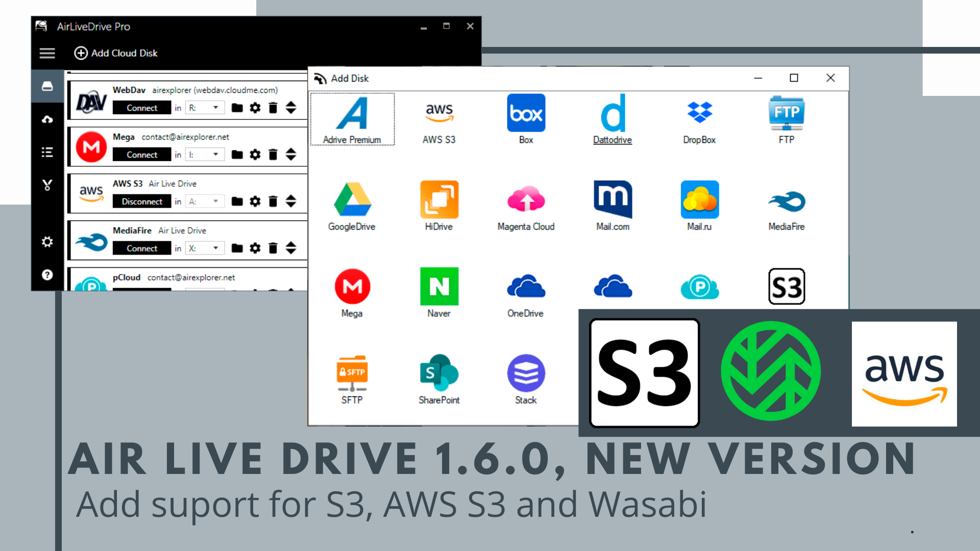Click the second blue cloud icon beside OneDrive
Image resolution: width=980 pixels, height=551 pixels.
[x=613, y=286]
